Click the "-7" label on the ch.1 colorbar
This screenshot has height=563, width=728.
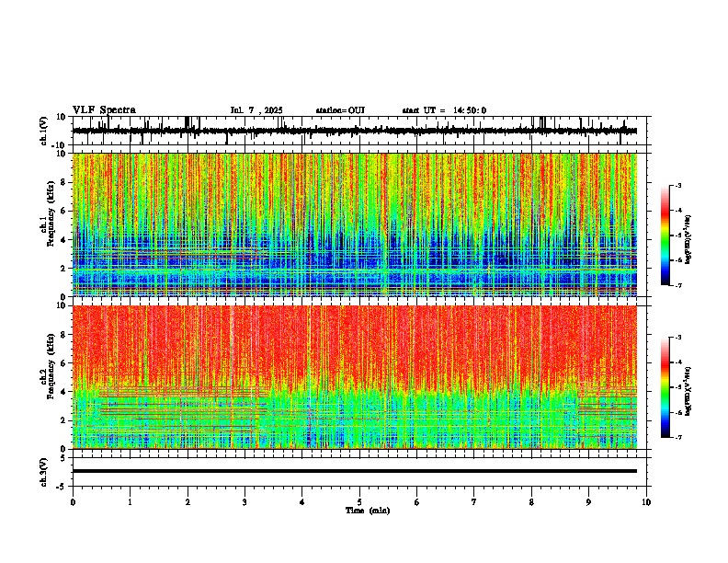tap(677, 285)
